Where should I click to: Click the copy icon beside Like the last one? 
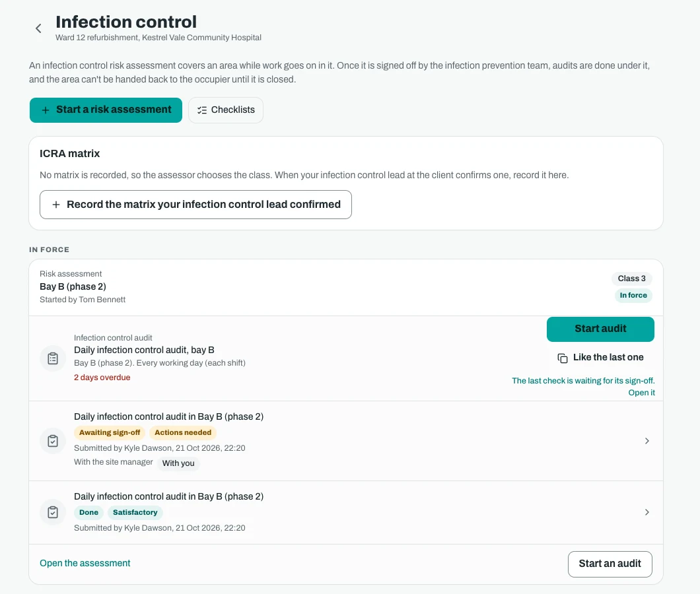[x=563, y=358]
